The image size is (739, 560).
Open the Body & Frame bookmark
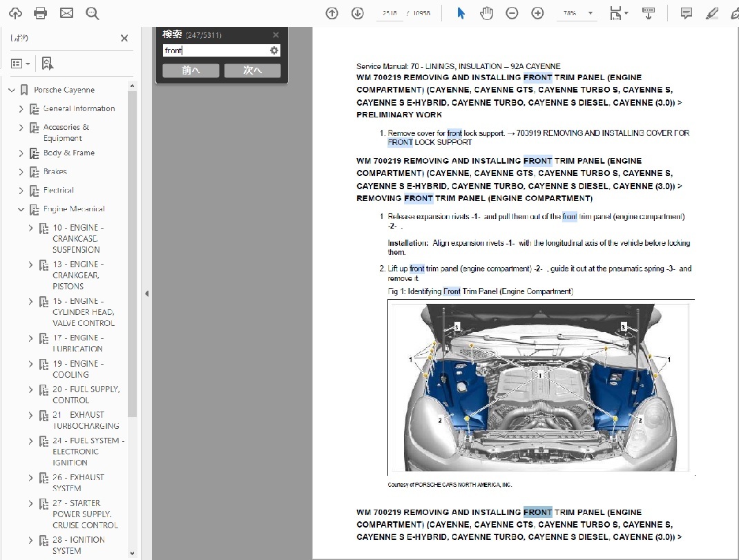[x=69, y=153]
